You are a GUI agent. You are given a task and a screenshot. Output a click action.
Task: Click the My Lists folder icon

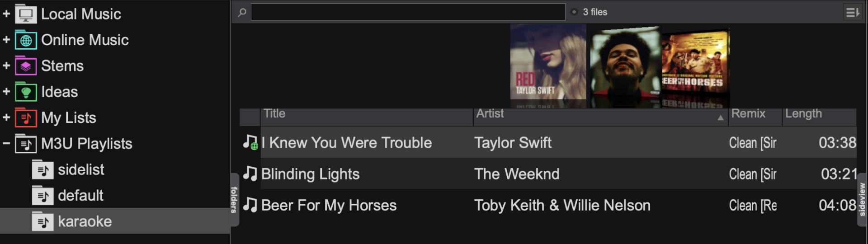click(x=26, y=118)
